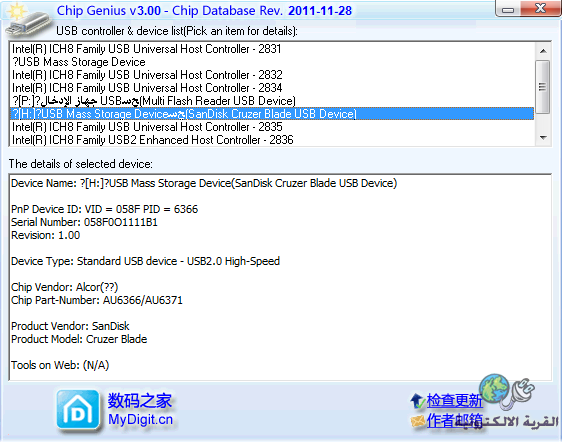Screen dimensions: 564x444
Task: Click the Device Name line in details
Action: [204, 183]
